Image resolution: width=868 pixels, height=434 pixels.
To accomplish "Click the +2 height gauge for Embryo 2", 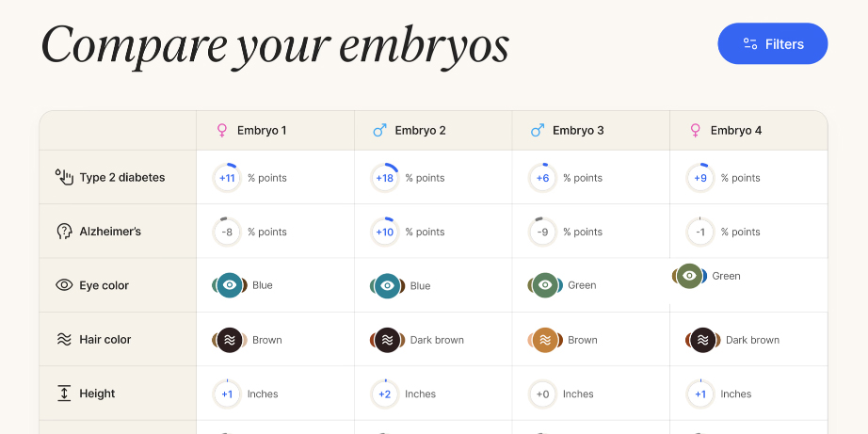I will point(385,394).
